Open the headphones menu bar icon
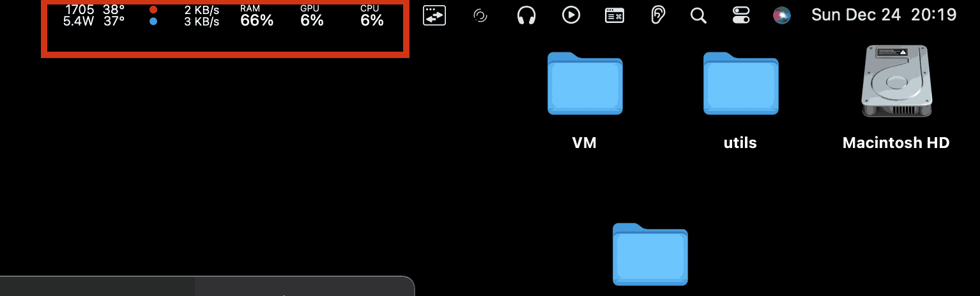Viewport: 980px width, 296px height. click(526, 15)
